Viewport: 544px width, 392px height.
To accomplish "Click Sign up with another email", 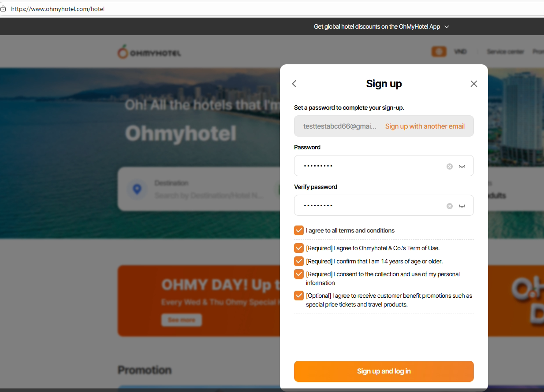I will tap(425, 126).
